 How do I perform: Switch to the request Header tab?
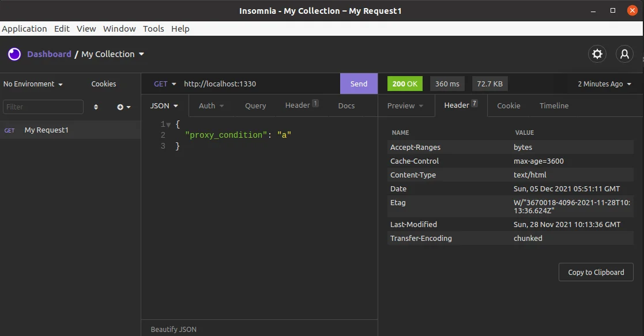click(302, 105)
